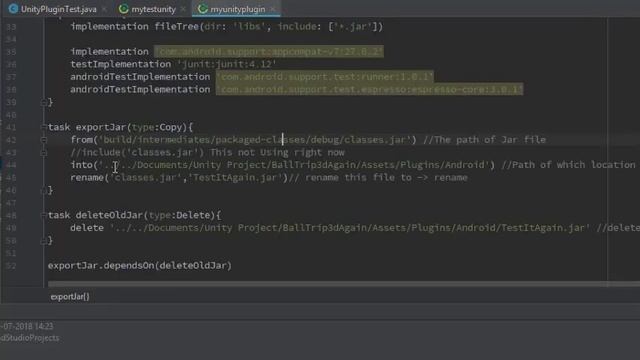Image resolution: width=640 pixels, height=360 pixels.
Task: Click line number 52 in the gutter
Action: click(x=11, y=266)
